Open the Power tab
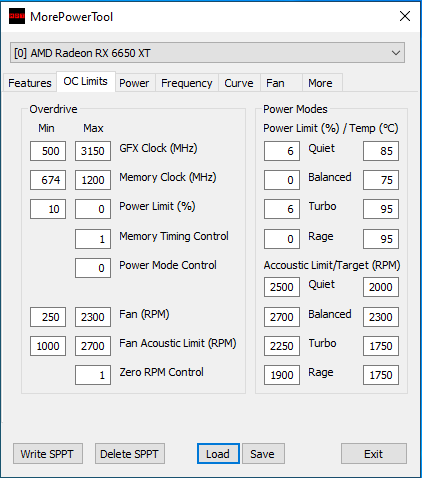 (x=134, y=83)
